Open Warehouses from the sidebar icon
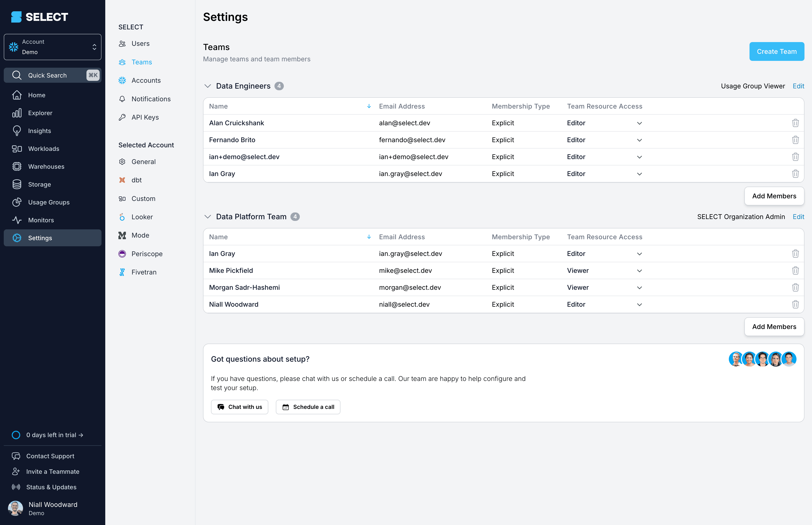Screen dimensions: 812x525 [17, 166]
